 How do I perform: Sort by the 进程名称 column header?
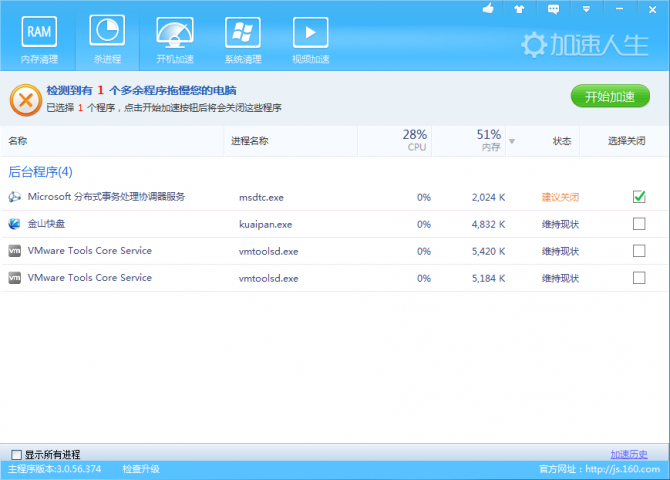250,141
